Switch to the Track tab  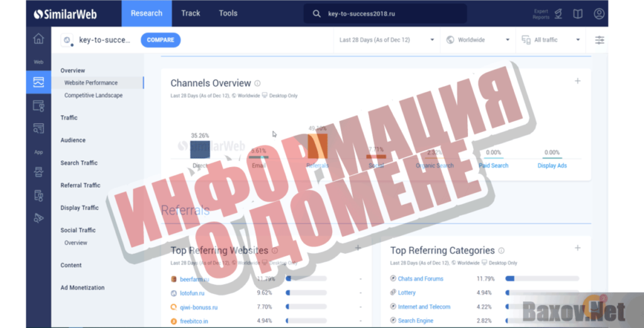tap(191, 13)
